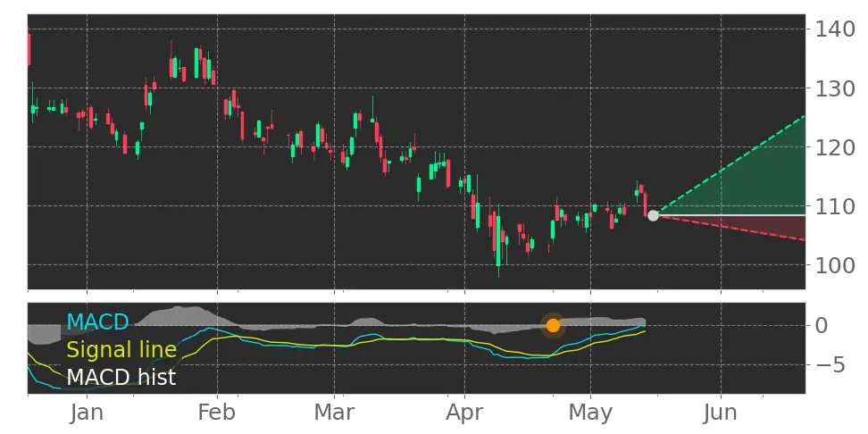868x434 pixels.
Task: Click the cyan MACD legend label
Action: click(97, 321)
